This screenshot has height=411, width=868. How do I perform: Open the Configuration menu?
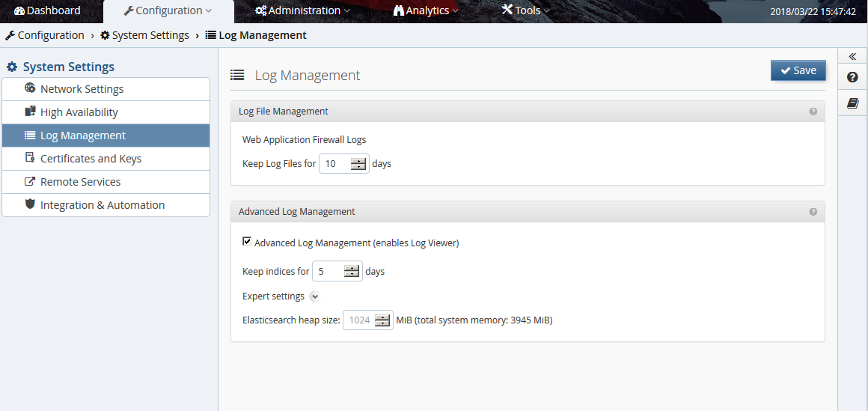click(x=168, y=10)
